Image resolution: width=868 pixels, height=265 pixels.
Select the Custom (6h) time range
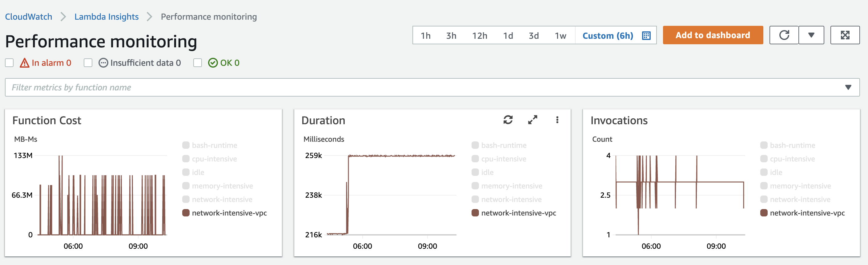[608, 36]
